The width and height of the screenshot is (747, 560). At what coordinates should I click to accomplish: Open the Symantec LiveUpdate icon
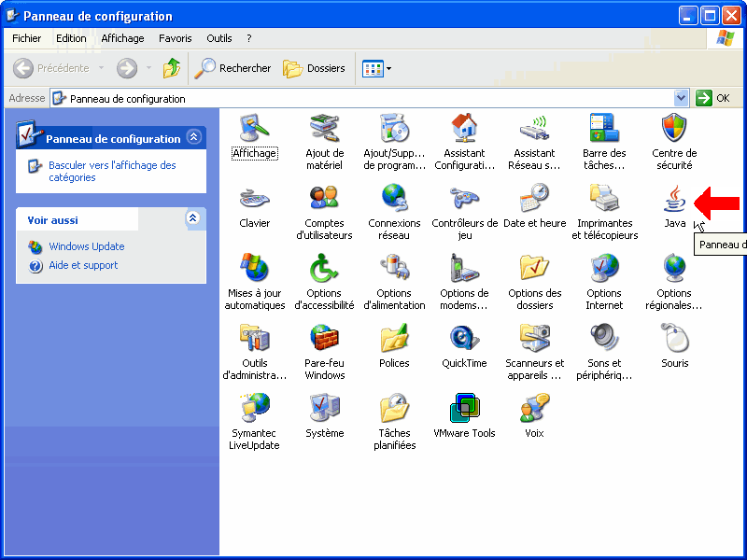(254, 409)
